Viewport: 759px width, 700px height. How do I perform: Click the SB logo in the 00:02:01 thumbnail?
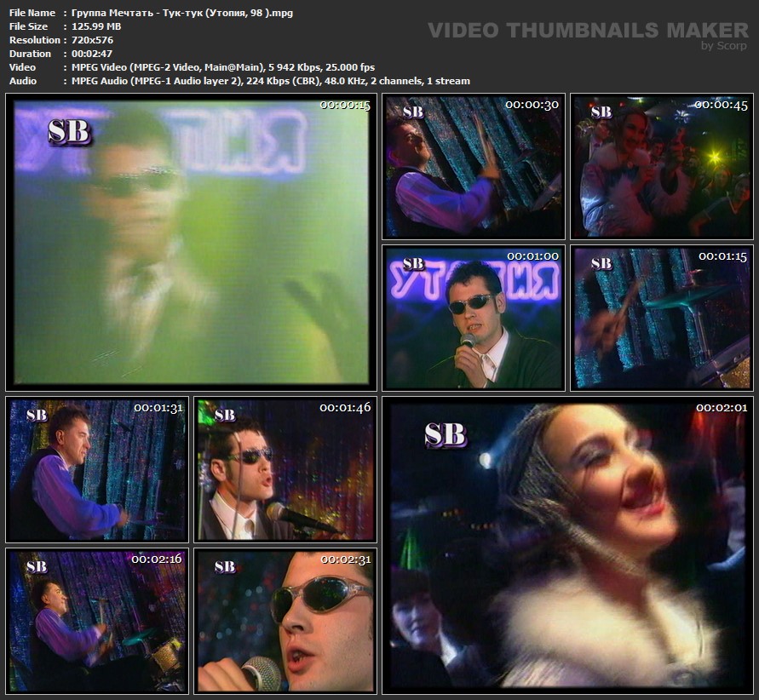446,434
